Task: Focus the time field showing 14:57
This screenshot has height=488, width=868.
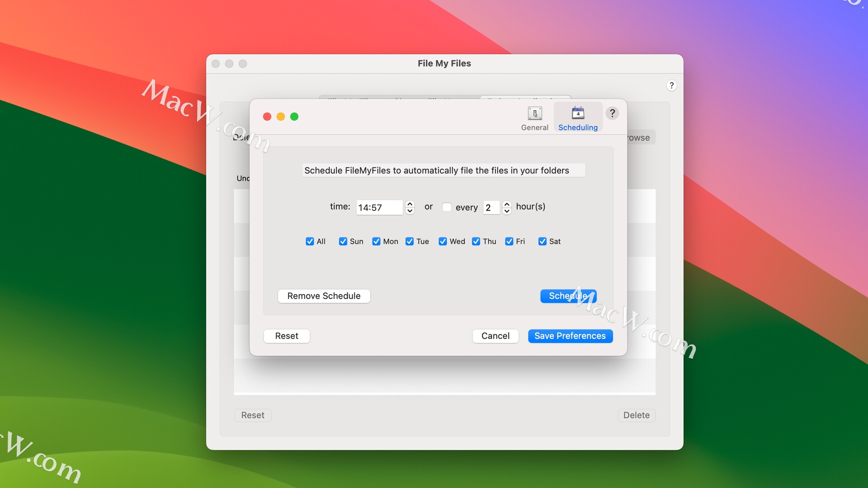Action: point(379,207)
